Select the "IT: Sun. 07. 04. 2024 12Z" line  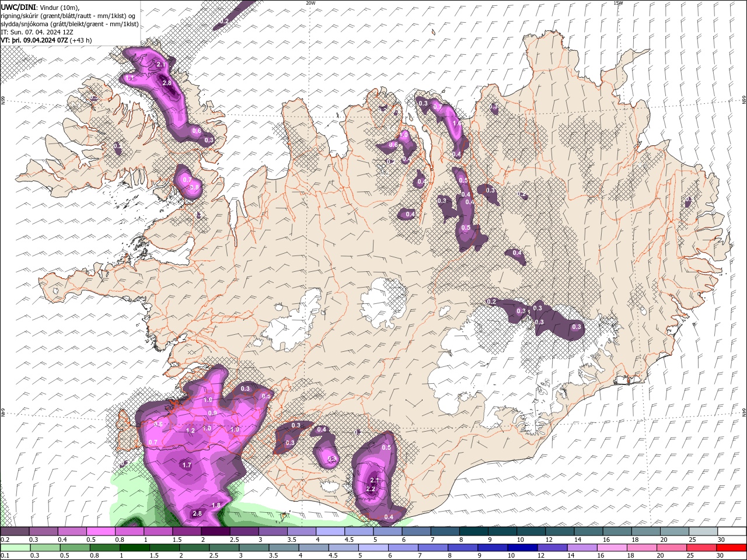pyautogui.click(x=37, y=32)
